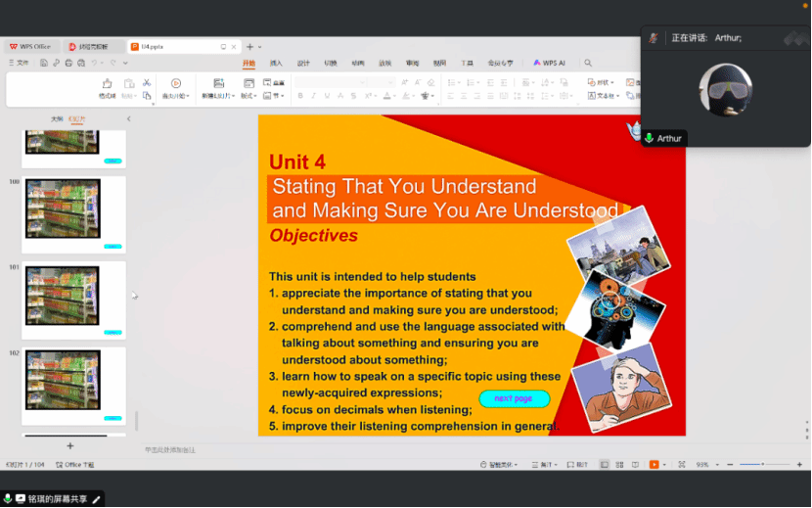Expand the 93% zoom level dropdown

pos(719,464)
